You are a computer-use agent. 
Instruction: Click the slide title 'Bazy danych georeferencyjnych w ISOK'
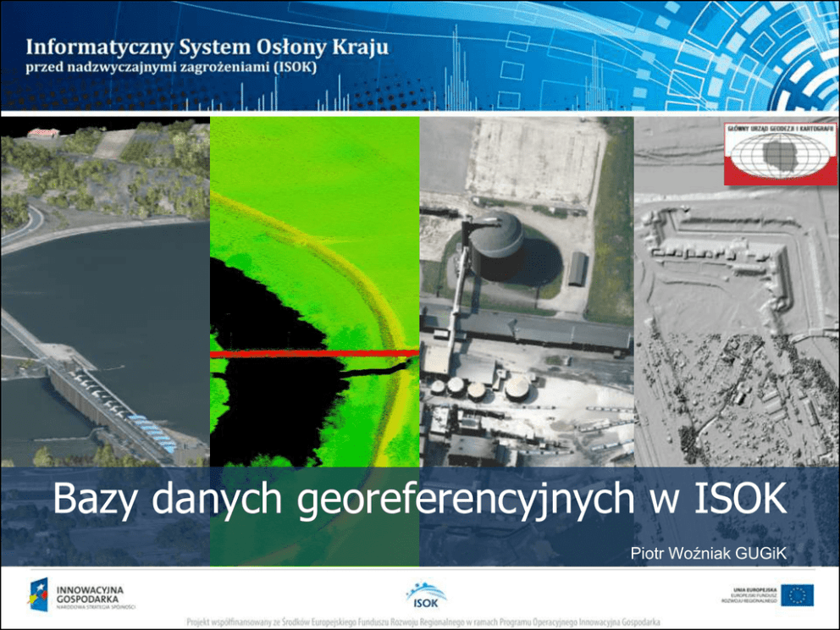(x=419, y=500)
